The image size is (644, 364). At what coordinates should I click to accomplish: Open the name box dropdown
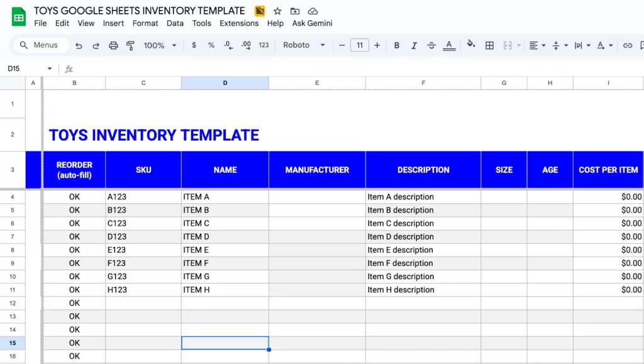coord(50,69)
